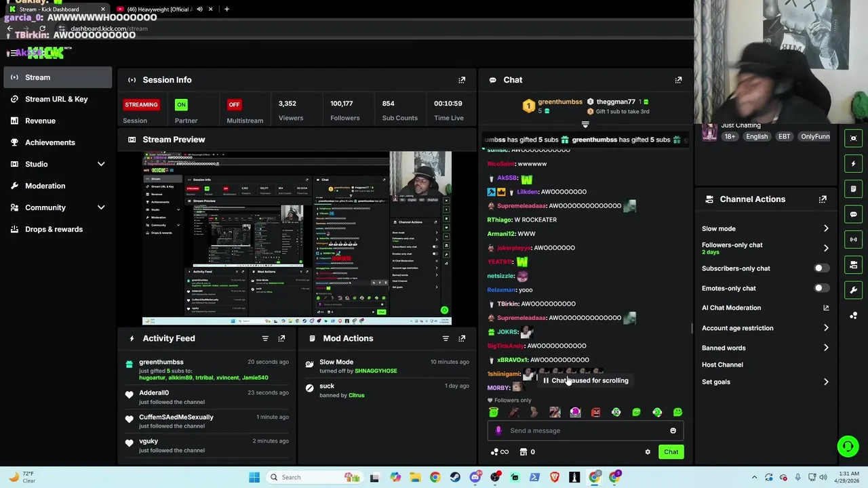
Task: Open Mod Actions filter options
Action: pyautogui.click(x=446, y=338)
